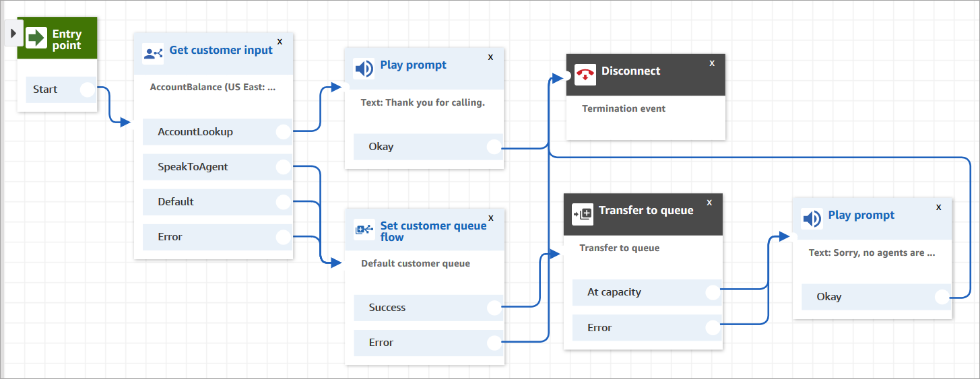Click the Start branch output connector
The width and height of the screenshot is (980, 379).
88,90
